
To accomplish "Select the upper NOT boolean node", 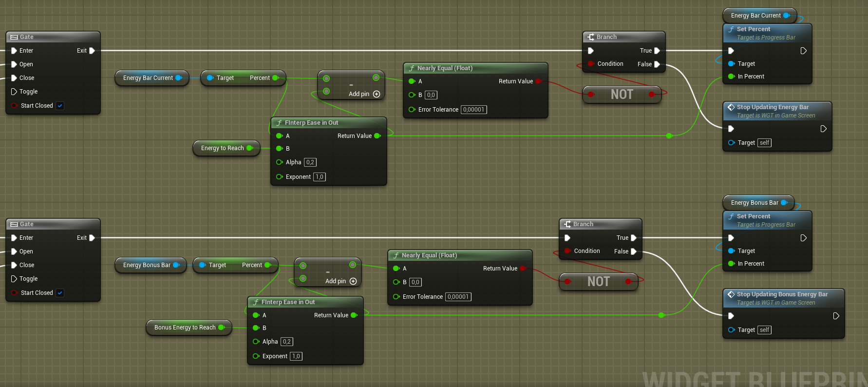I will tap(622, 95).
